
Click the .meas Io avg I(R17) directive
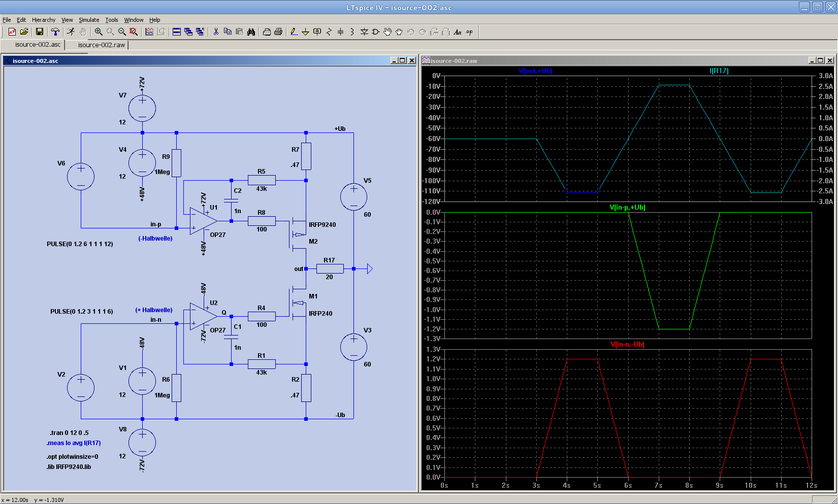point(74,443)
